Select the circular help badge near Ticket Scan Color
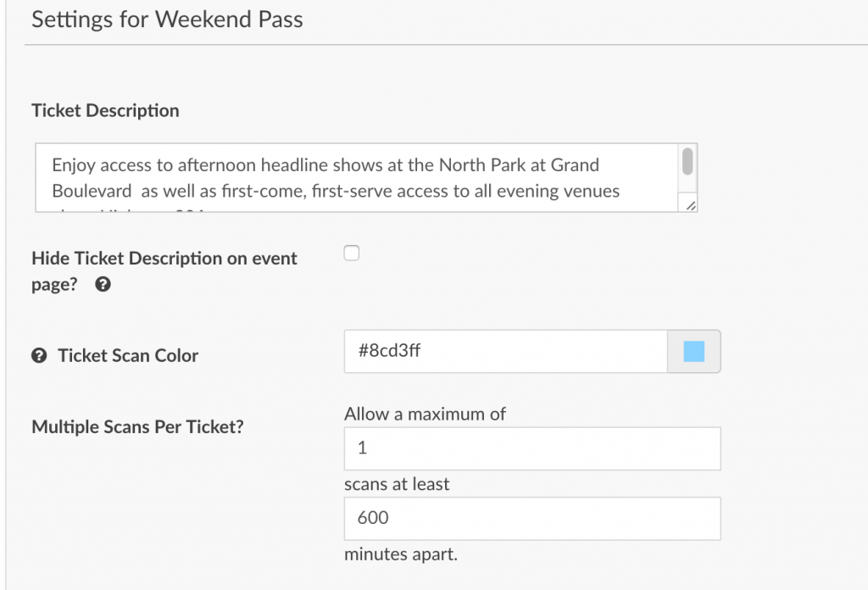 point(39,355)
